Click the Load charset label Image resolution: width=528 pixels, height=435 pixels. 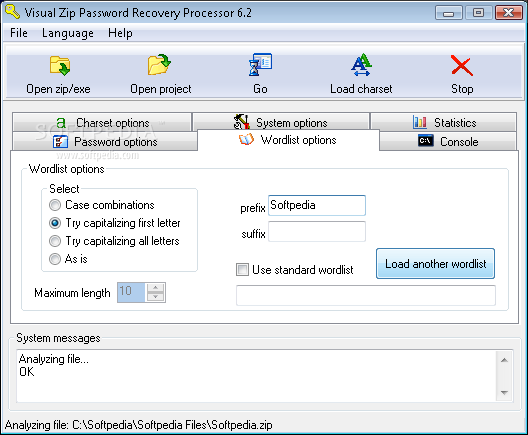click(361, 89)
